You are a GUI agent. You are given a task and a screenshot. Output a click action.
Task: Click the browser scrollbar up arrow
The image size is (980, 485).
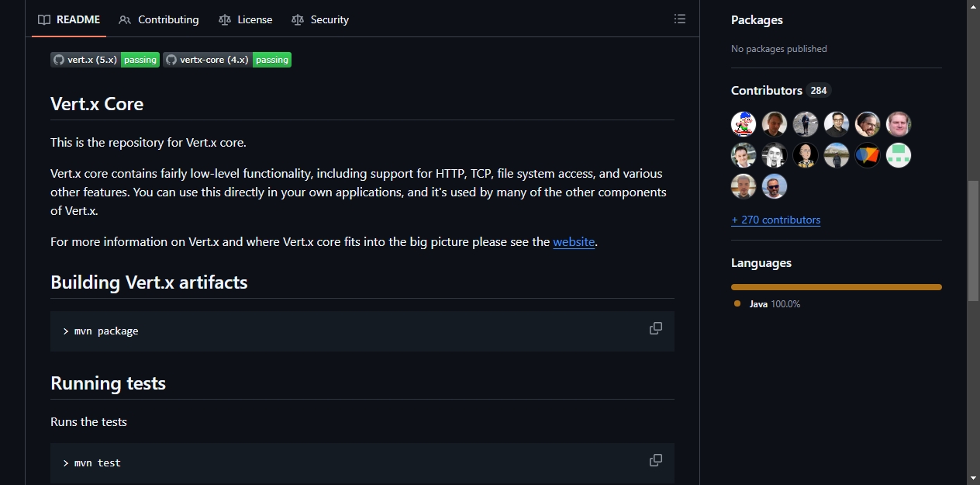point(974,6)
